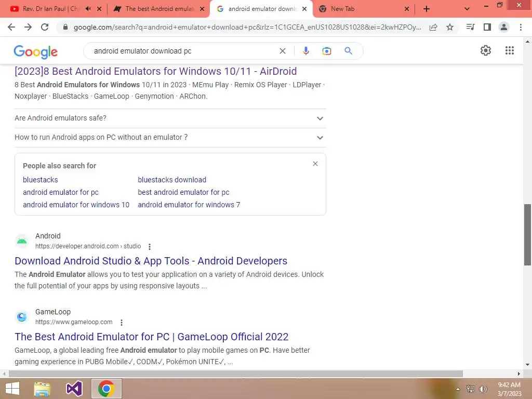Screen dimensions: 532x399
Task: View site information lock icon
Action: (65, 27)
